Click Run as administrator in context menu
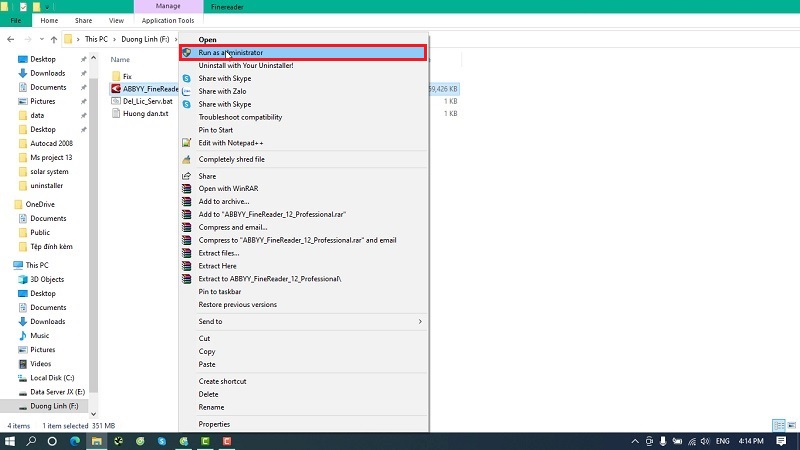 [230, 52]
